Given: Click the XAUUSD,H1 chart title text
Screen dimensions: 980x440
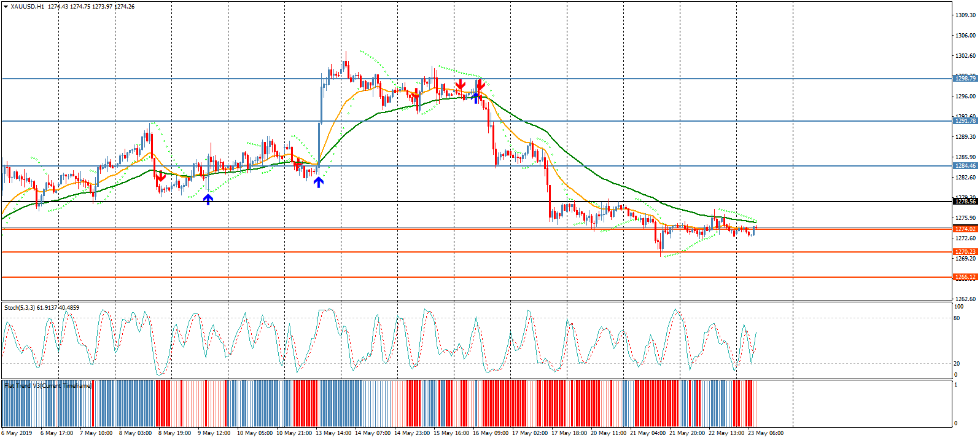Looking at the screenshot, I should point(27,7).
